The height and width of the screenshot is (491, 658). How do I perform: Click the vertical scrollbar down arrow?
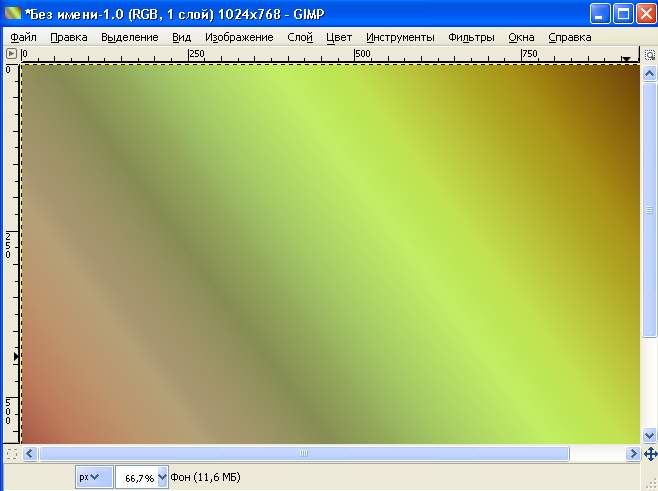[649, 435]
